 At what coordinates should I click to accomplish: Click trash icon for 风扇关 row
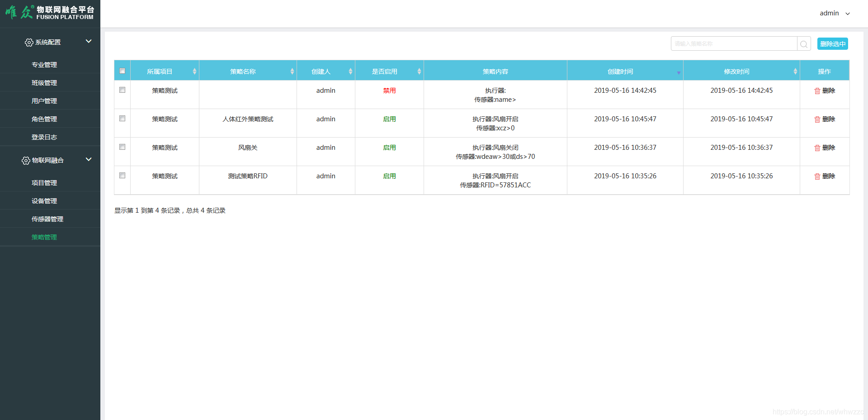[x=817, y=148]
